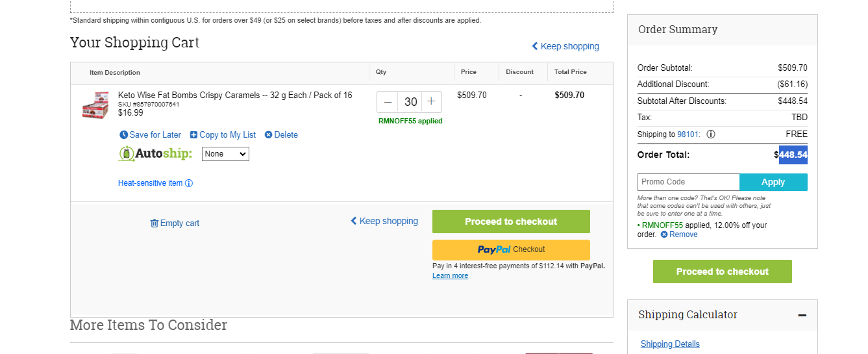
Task: Open the Shipping Details link
Action: pos(670,344)
